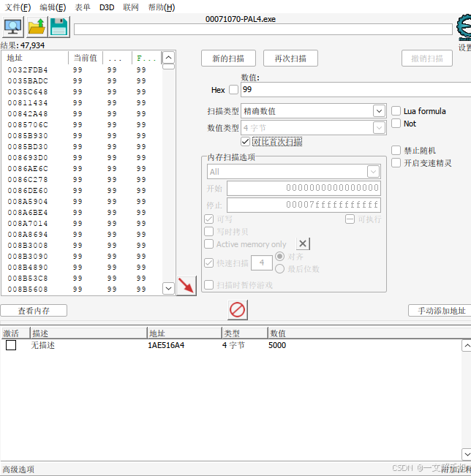
Task: Toggle the 快速扫描 checkbox
Action: (209, 263)
